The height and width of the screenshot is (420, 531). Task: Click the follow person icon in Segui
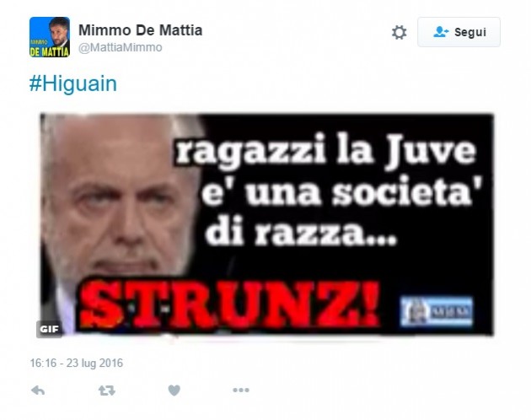pyautogui.click(x=441, y=32)
